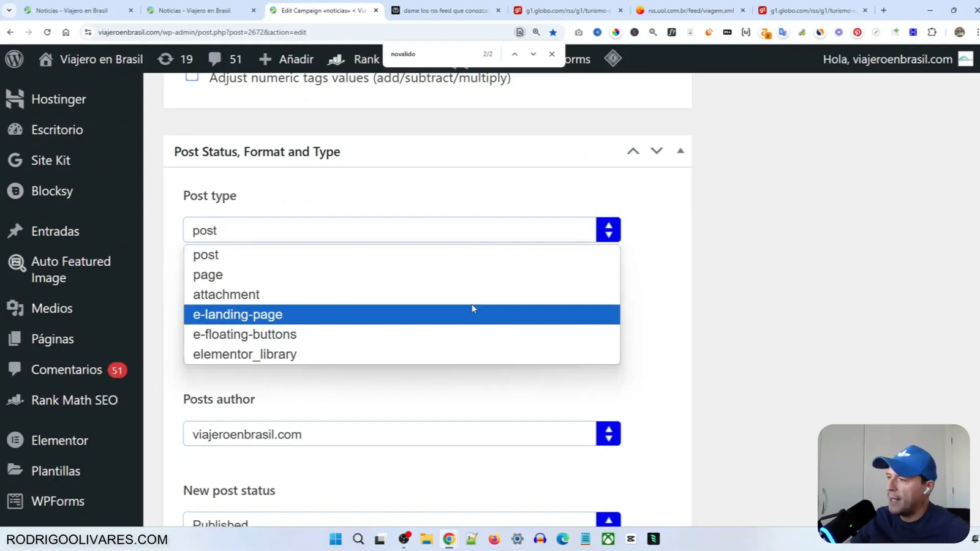The height and width of the screenshot is (551, 980).
Task: Open Site Kit from the sidebar
Action: pyautogui.click(x=51, y=160)
